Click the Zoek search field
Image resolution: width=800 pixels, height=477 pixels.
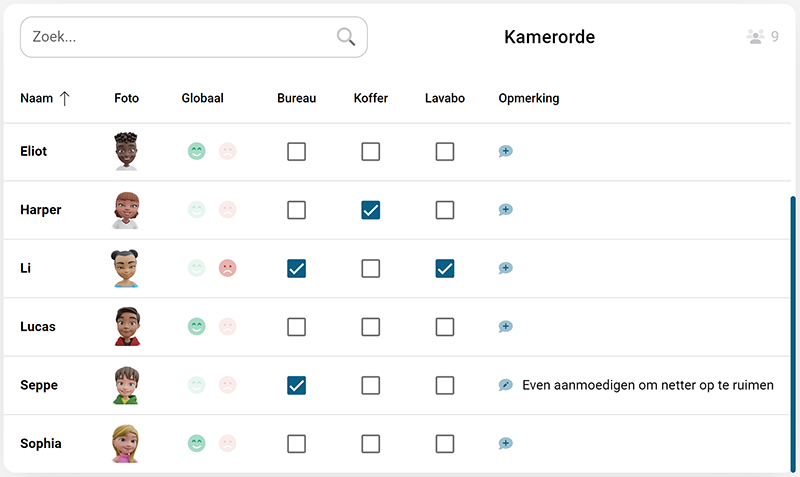180,37
